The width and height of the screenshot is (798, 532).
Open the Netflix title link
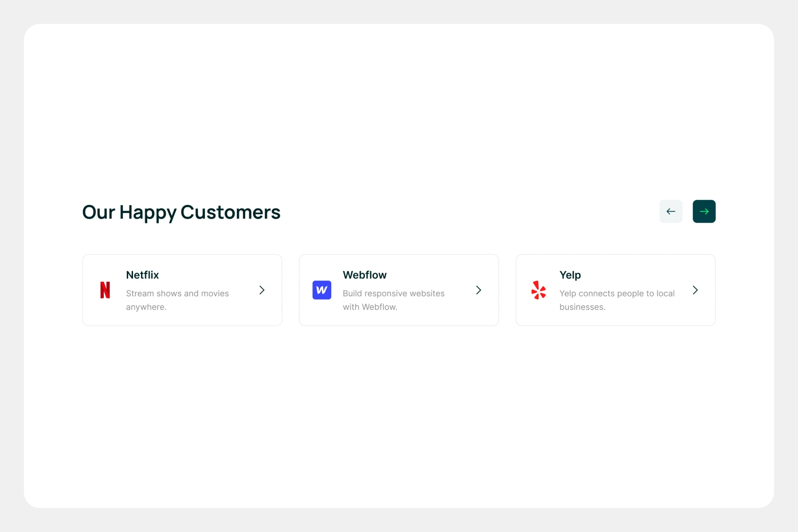click(x=142, y=275)
